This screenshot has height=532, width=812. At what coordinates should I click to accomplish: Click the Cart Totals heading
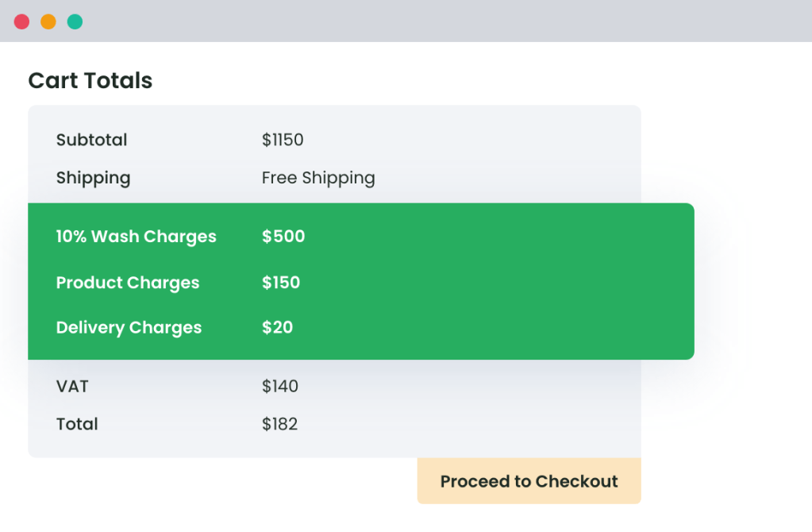90,80
